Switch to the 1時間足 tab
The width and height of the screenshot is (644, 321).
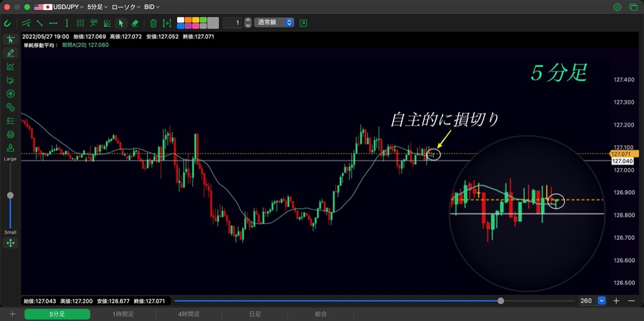(x=123, y=314)
